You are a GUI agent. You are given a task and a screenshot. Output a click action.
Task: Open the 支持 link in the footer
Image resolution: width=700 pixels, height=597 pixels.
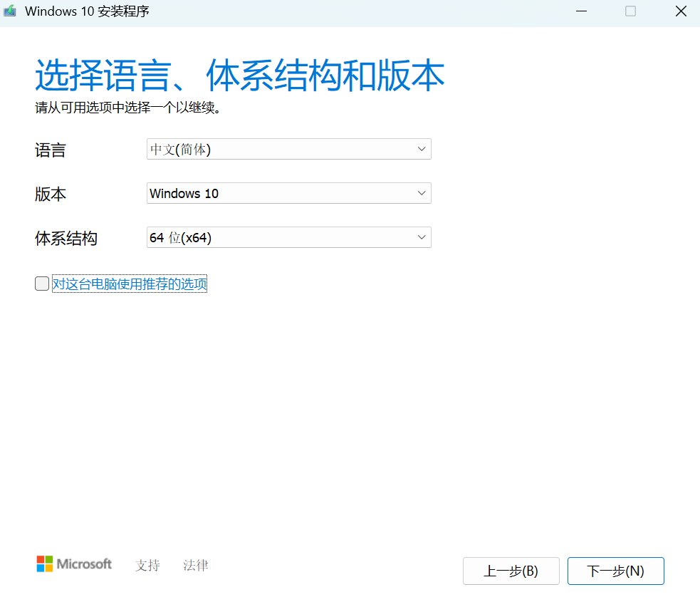tap(148, 565)
